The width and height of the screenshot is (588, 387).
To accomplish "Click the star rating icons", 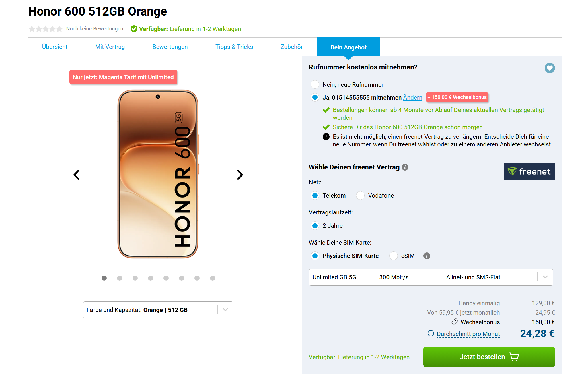I will coord(46,29).
